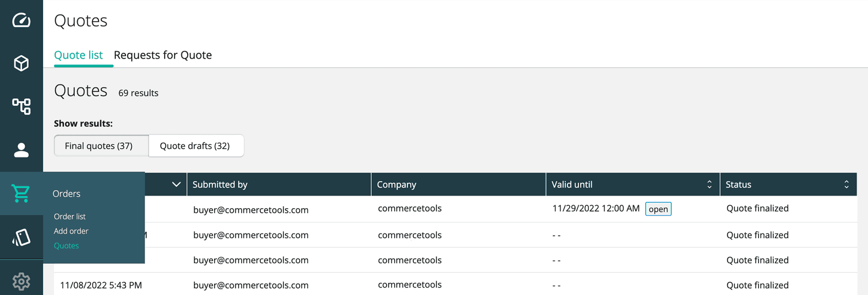
Task: Switch to the Requests for Quote tab
Action: click(x=163, y=55)
